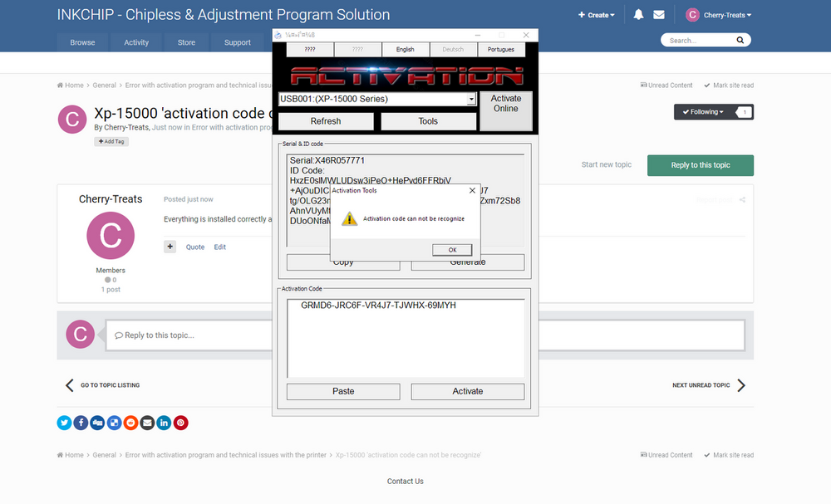Open the Cherry-Treats account menu

[x=719, y=15]
